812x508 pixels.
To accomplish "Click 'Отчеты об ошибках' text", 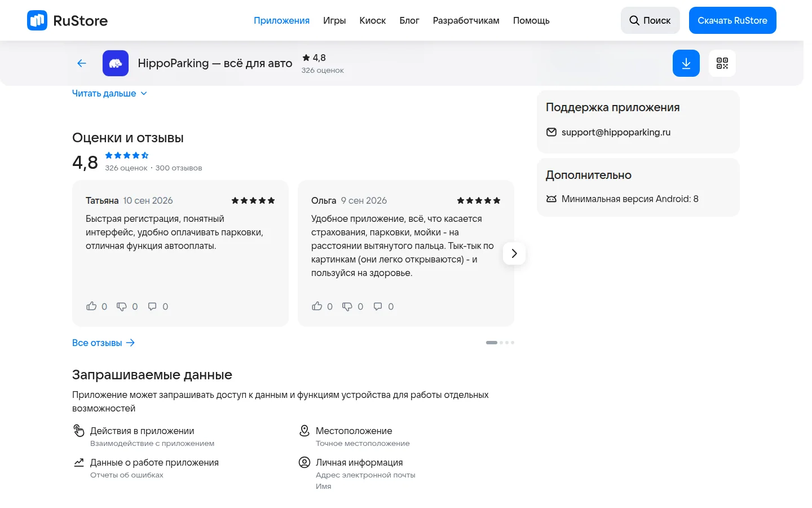I will click(x=127, y=475).
